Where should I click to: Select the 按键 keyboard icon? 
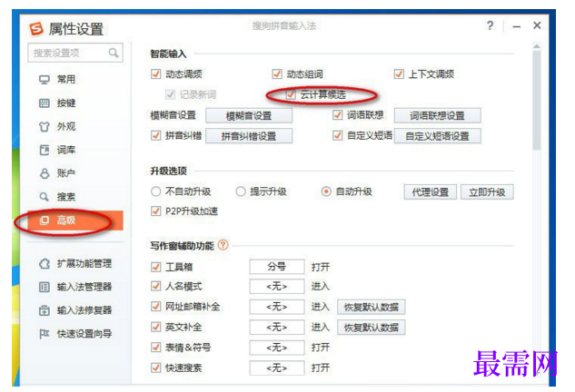[x=44, y=103]
